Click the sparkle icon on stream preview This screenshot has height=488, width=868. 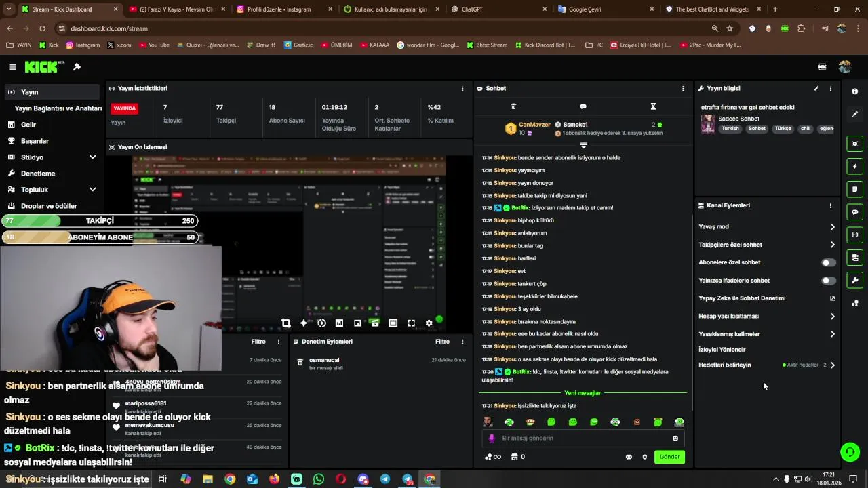click(x=304, y=323)
